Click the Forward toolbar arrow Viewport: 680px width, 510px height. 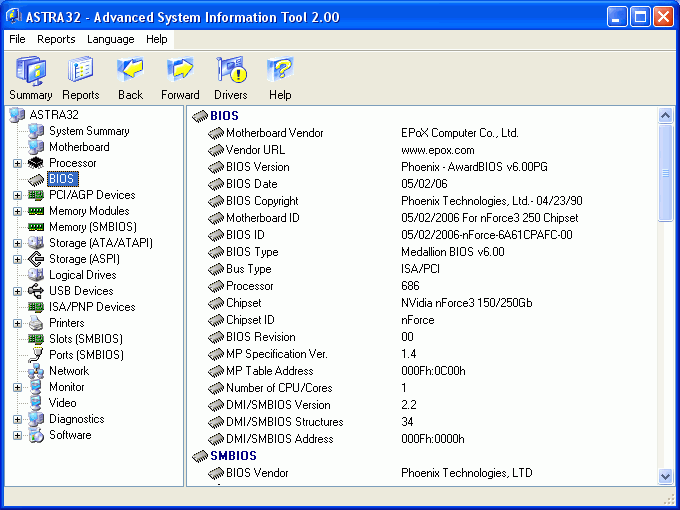click(180, 69)
